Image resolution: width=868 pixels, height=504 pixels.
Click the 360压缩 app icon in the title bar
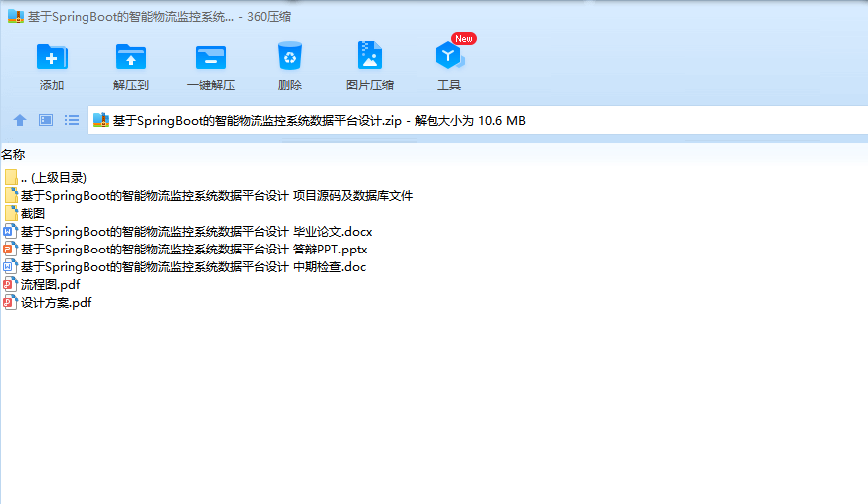(16, 16)
